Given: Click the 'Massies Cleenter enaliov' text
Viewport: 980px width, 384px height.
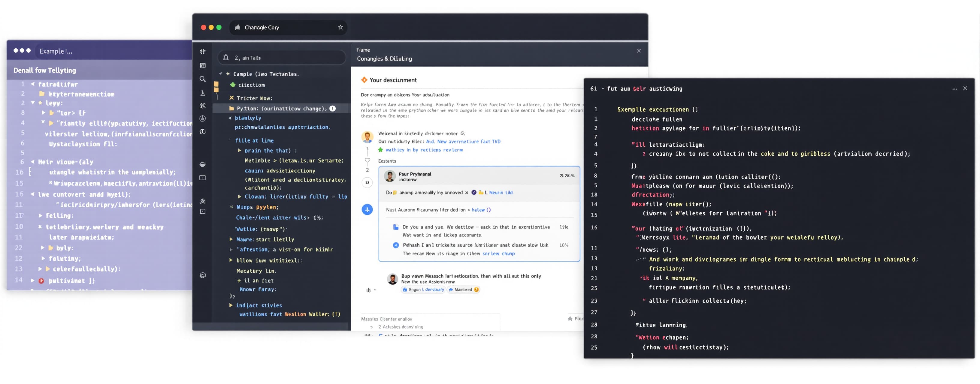Looking at the screenshot, I should [x=386, y=319].
